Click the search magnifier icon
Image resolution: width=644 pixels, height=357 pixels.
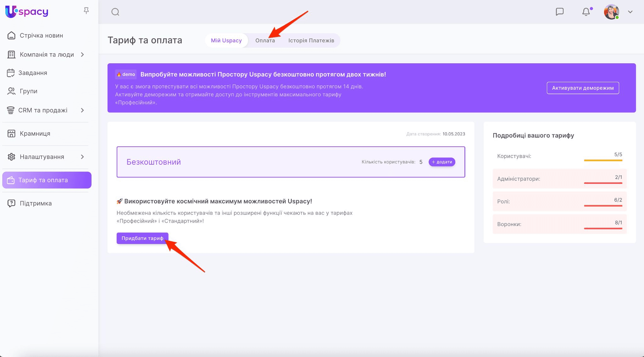[115, 12]
